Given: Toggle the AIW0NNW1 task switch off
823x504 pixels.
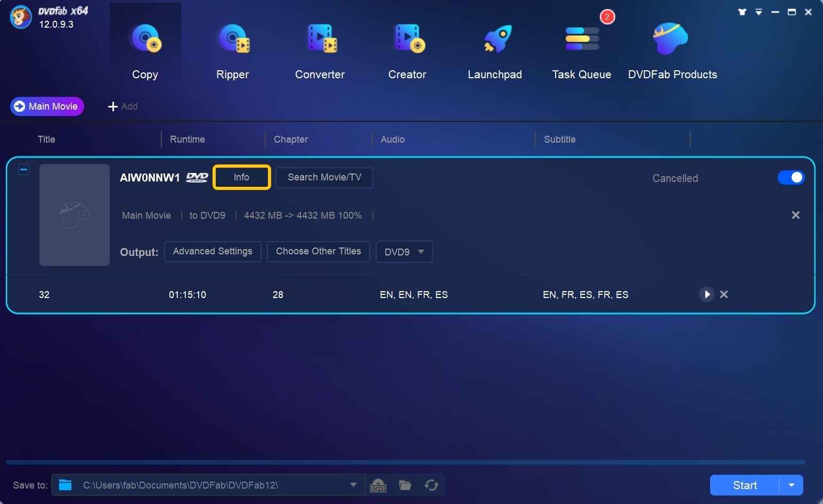Looking at the screenshot, I should tap(791, 178).
